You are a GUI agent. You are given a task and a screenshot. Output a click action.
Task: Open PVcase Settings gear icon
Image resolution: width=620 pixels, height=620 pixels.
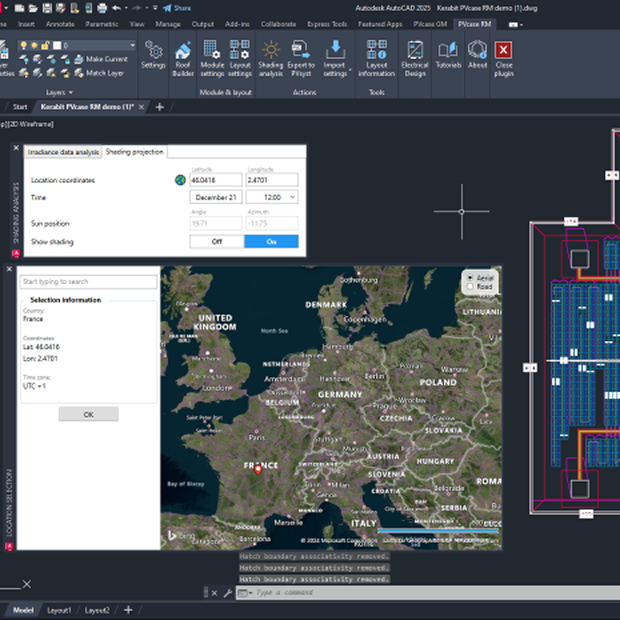153,55
